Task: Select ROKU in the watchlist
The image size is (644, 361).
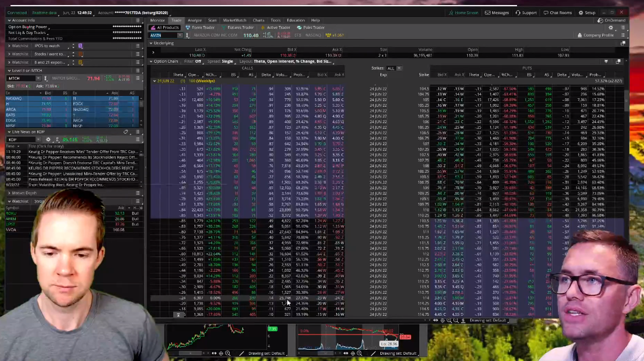Action: pyautogui.click(x=11, y=214)
